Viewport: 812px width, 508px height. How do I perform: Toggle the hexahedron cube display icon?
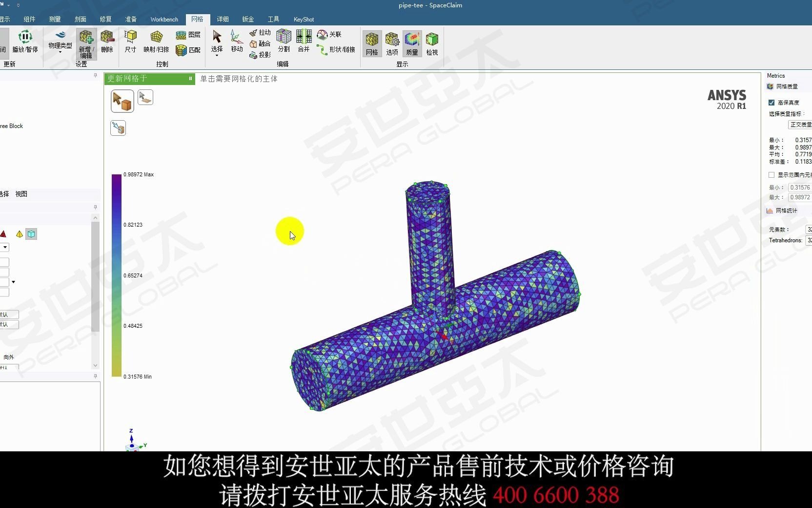[31, 234]
